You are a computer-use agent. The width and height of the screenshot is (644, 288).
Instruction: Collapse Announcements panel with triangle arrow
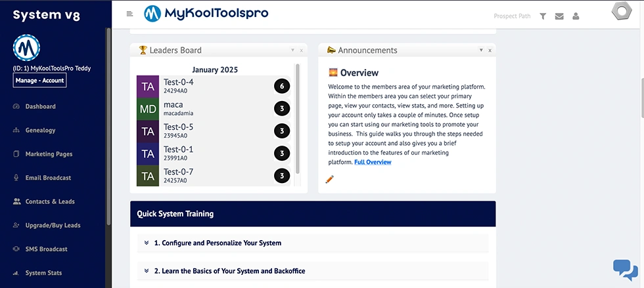481,51
